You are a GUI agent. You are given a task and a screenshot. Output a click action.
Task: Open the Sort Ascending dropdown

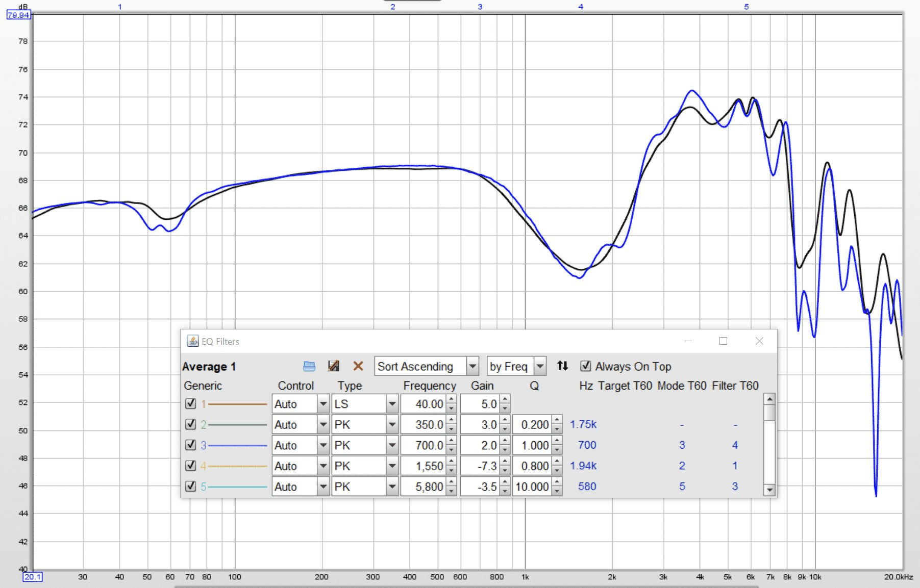click(x=473, y=366)
